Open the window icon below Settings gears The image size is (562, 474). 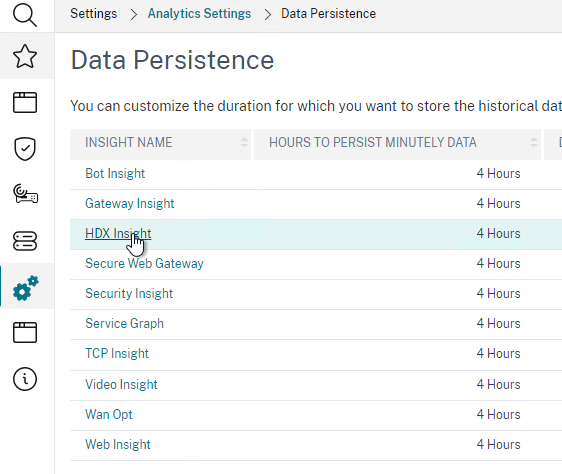[x=25, y=332]
